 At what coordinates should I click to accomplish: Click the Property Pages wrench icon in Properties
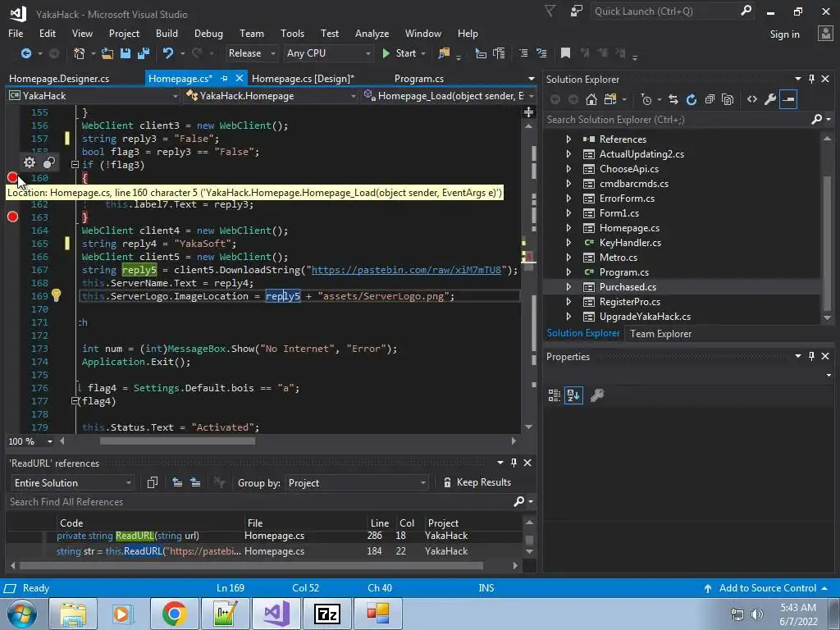coord(597,395)
